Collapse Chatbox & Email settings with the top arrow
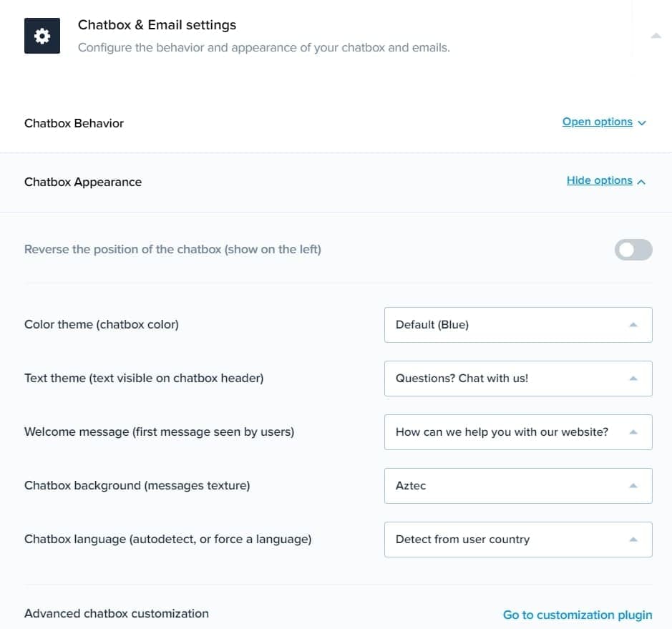Image resolution: width=672 pixels, height=629 pixels. (656, 36)
